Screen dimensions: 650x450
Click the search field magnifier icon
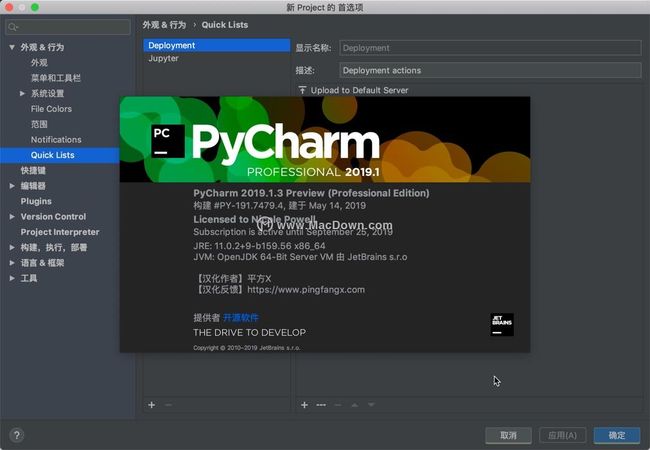[x=13, y=27]
